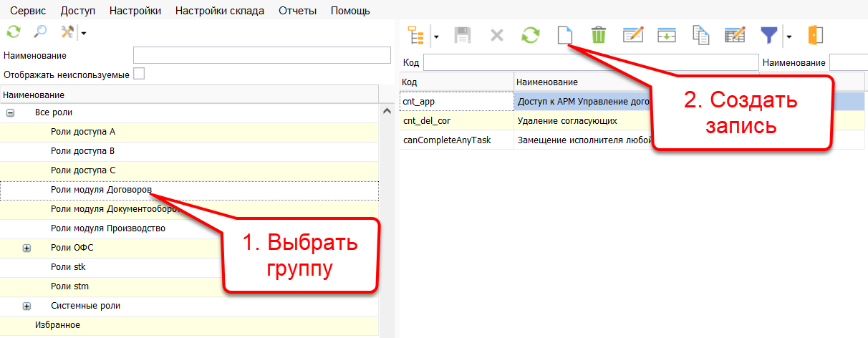Viewport: 868px width, 338px height.
Task: Toggle the 'Отображать неиспользуемые' checkbox
Action: pyautogui.click(x=139, y=74)
